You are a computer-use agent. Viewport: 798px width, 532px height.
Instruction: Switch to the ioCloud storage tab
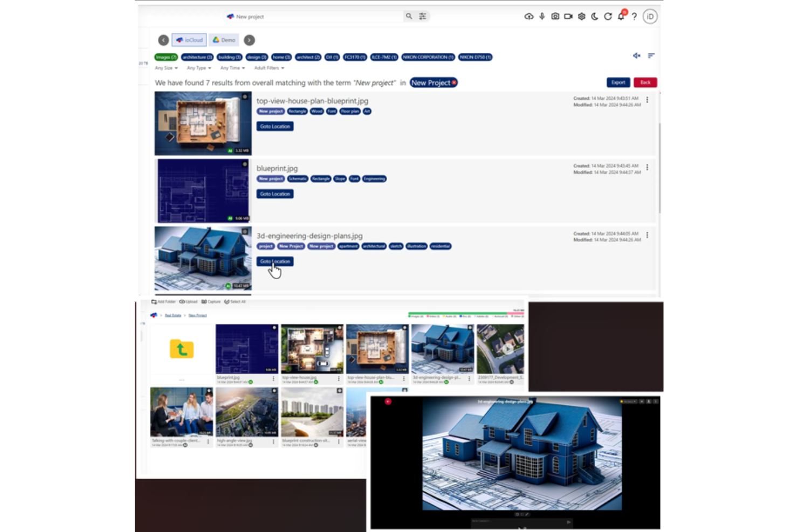tap(189, 40)
